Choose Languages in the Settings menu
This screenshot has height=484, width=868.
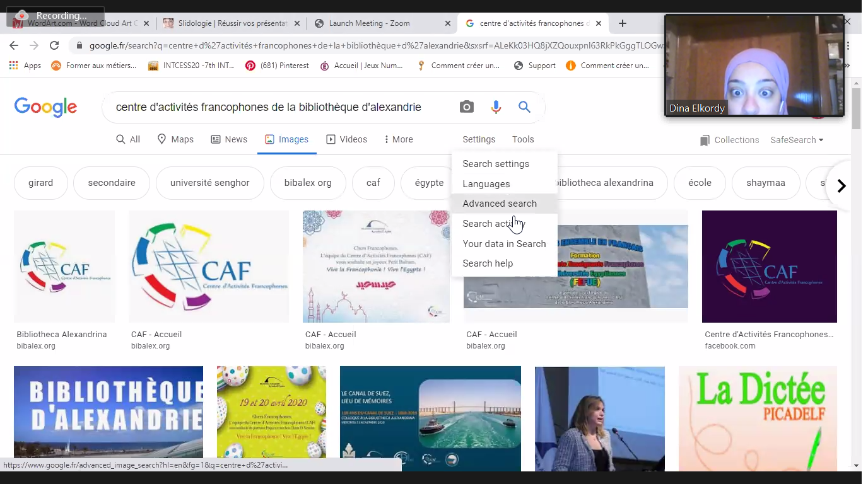coord(486,184)
